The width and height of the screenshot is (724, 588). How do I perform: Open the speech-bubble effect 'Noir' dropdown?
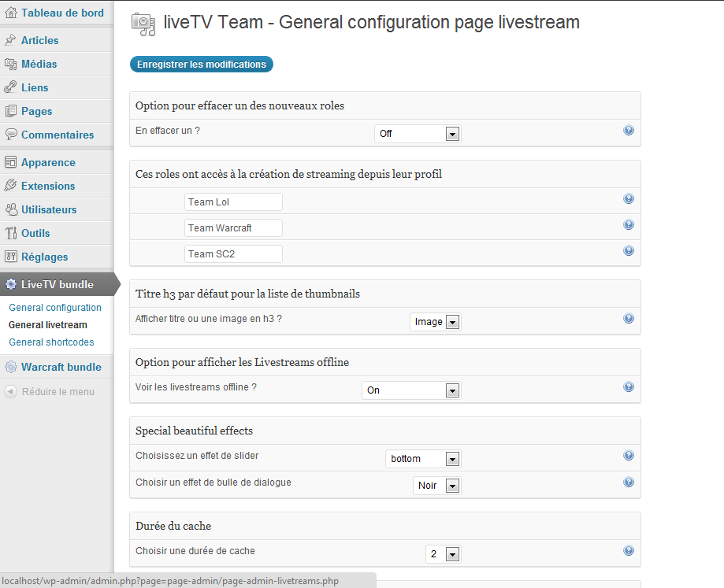coord(436,485)
